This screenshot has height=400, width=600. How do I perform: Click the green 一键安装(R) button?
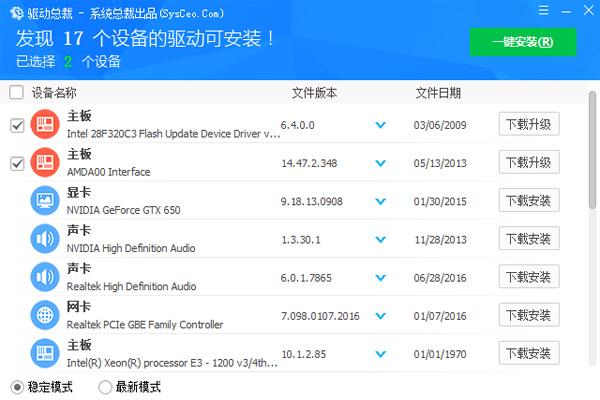[x=523, y=42]
